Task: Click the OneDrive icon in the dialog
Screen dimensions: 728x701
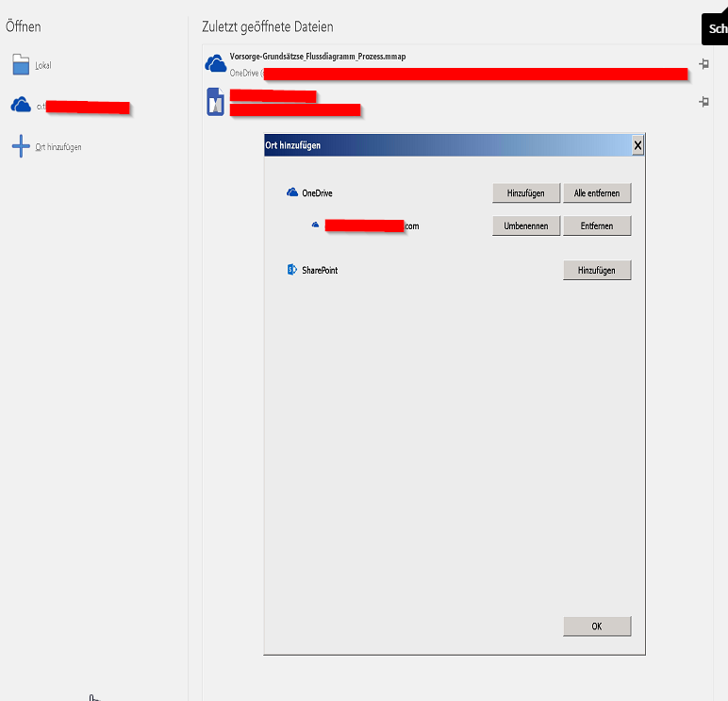Action: pyautogui.click(x=292, y=192)
